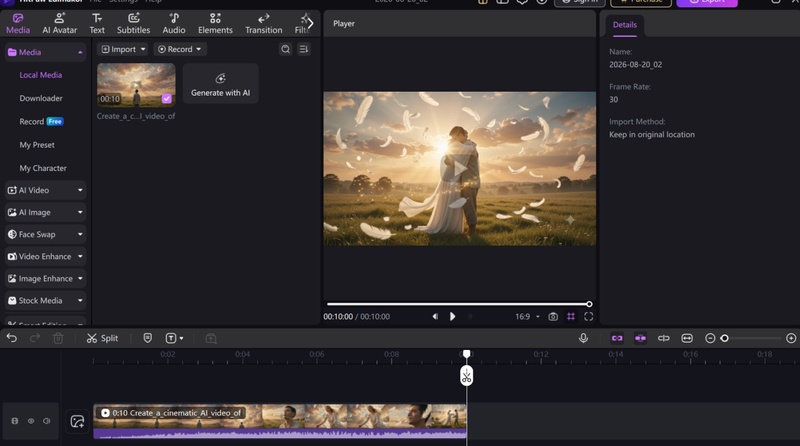800x446 pixels.
Task: Open My Character in sidebar
Action: point(43,168)
